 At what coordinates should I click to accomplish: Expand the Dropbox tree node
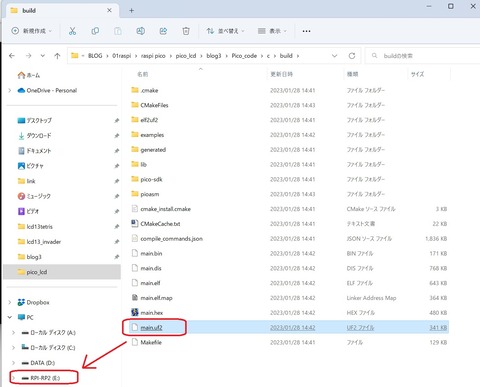click(x=10, y=302)
